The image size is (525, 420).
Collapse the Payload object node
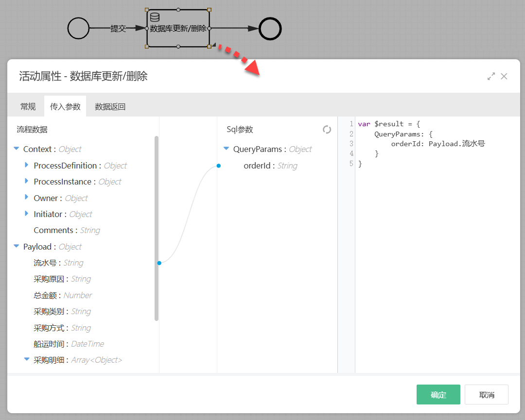point(17,247)
